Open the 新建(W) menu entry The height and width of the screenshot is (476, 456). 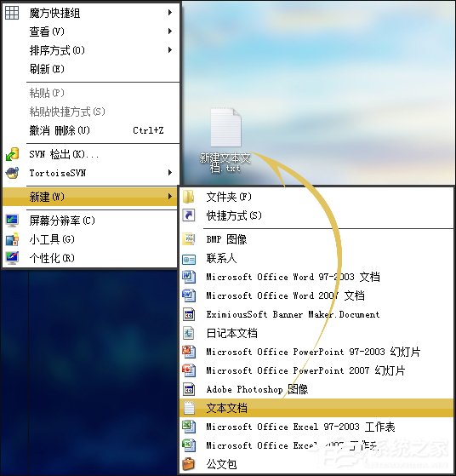[x=90, y=197]
